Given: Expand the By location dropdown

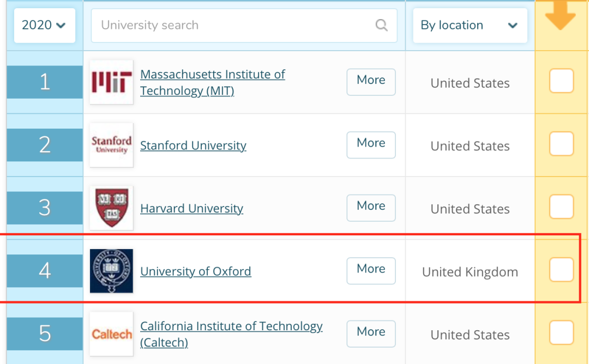Looking at the screenshot, I should (470, 25).
